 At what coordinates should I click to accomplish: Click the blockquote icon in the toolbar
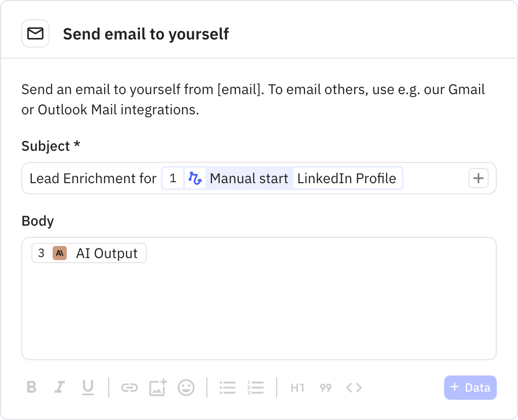pos(325,388)
